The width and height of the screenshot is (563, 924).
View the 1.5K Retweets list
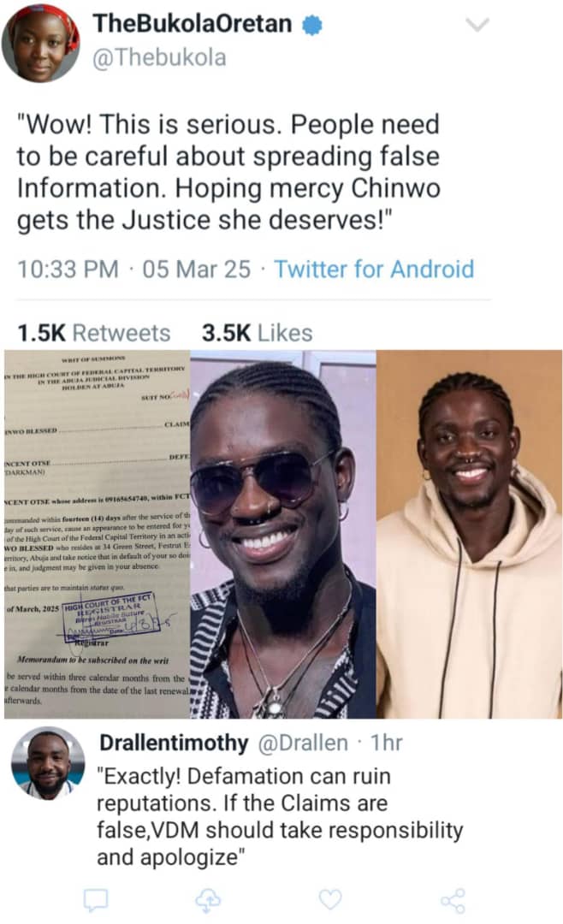click(x=94, y=333)
